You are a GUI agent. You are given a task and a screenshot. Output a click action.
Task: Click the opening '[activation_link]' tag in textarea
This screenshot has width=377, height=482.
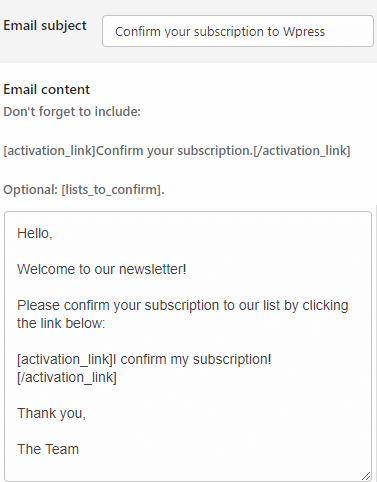click(x=65, y=359)
